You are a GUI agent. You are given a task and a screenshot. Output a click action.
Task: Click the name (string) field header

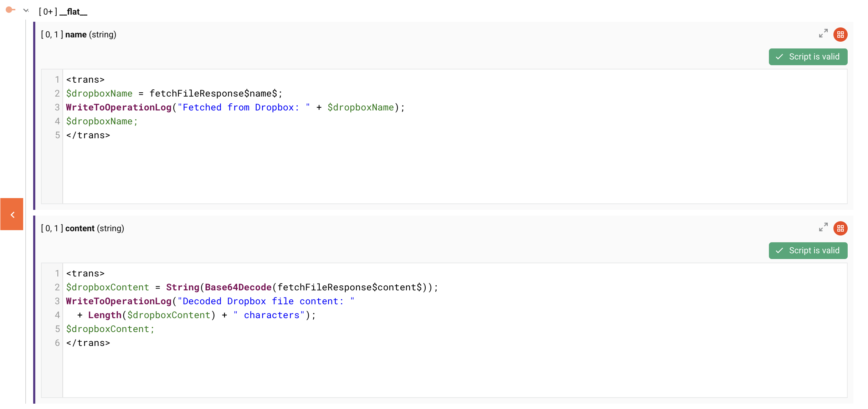pyautogui.click(x=91, y=35)
